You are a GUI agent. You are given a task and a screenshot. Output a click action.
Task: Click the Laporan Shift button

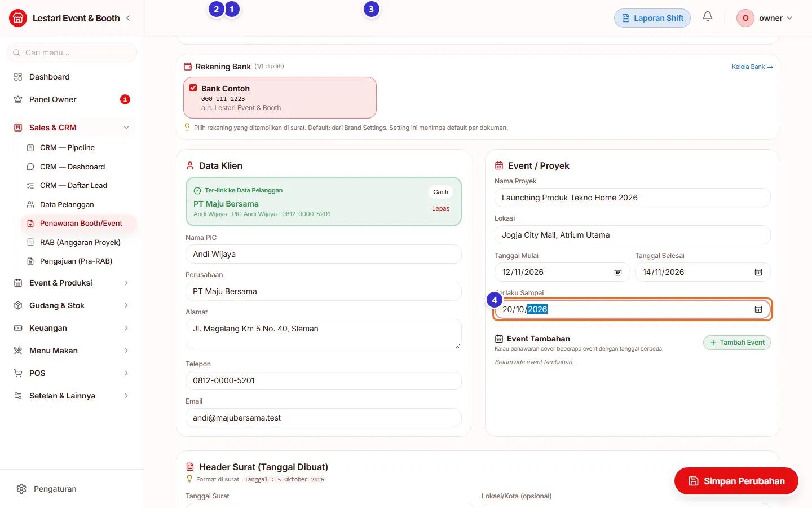tap(652, 18)
